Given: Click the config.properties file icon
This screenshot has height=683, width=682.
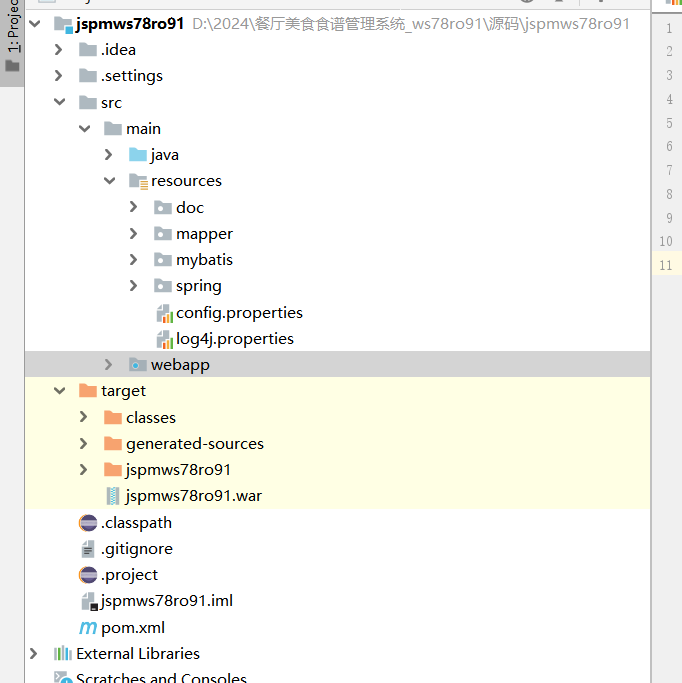Looking at the screenshot, I should pyautogui.click(x=164, y=313).
